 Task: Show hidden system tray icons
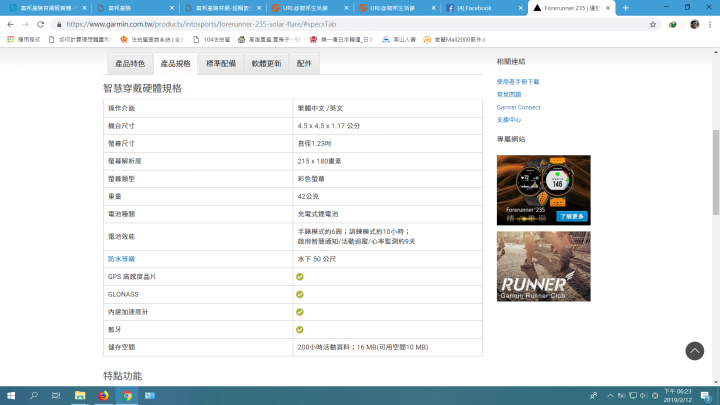[x=610, y=395]
